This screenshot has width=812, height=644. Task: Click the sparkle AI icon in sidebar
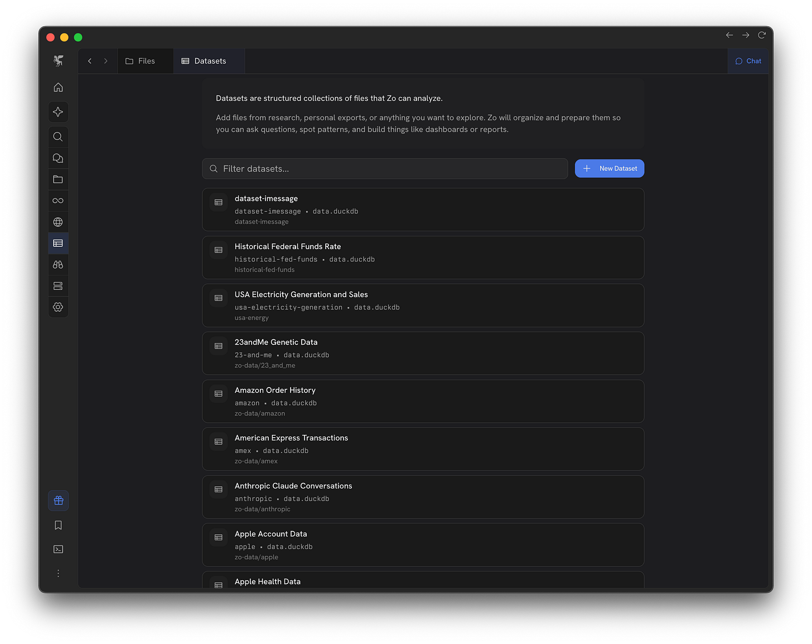click(x=58, y=112)
